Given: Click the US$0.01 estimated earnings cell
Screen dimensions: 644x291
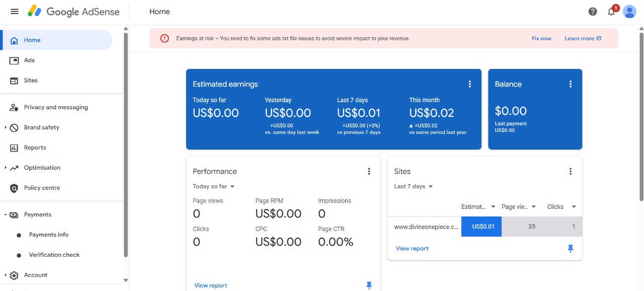Looking at the screenshot, I should click(481, 227).
